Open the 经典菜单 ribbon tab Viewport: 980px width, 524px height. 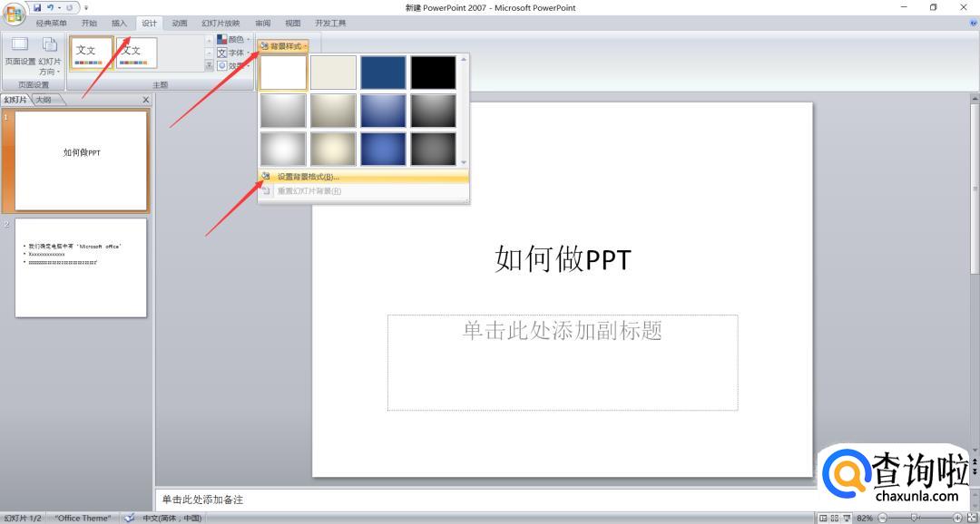click(x=51, y=23)
